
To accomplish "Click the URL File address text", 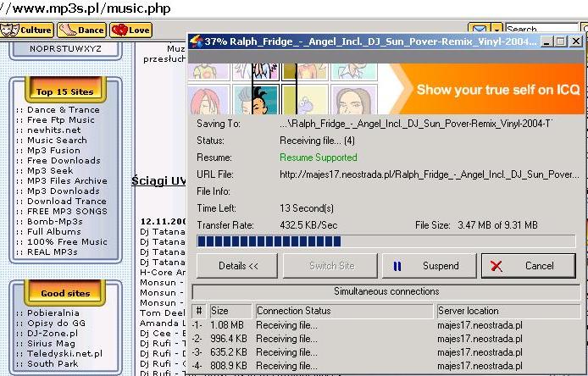I will (430, 174).
